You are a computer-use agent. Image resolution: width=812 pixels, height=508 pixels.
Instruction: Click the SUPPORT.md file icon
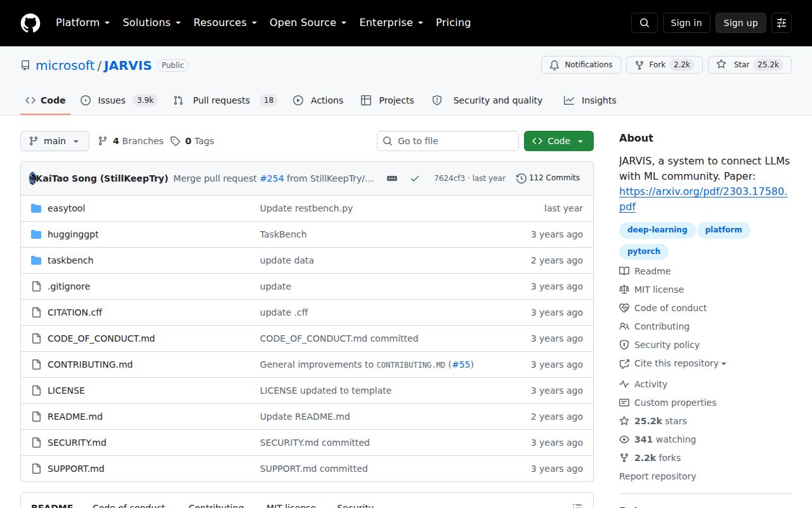pyautogui.click(x=36, y=469)
